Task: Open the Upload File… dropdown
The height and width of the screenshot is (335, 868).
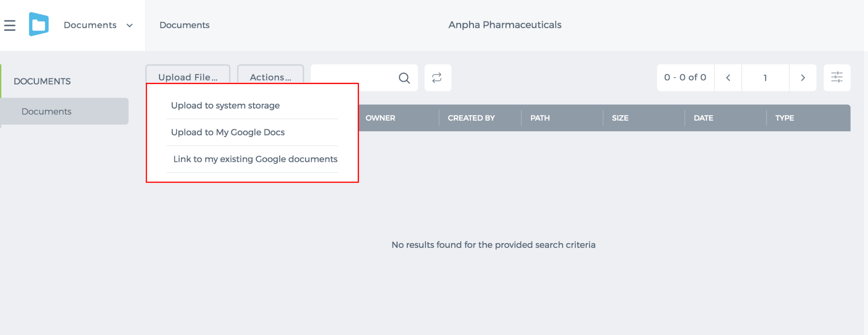Action: click(188, 77)
